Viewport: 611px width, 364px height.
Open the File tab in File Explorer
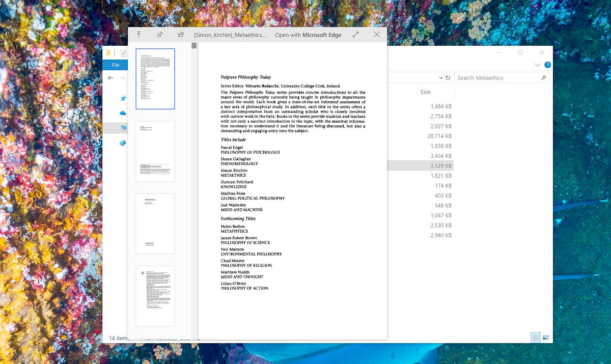pos(115,65)
